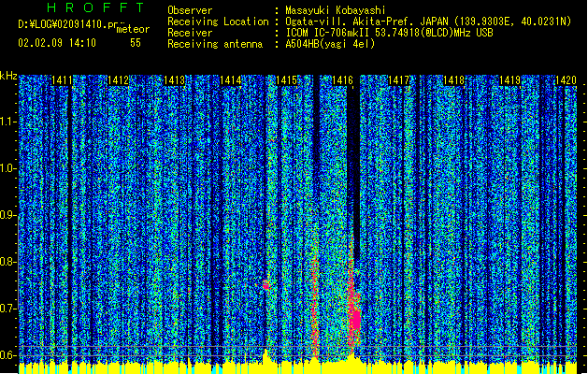Click the 1414 time marker
The height and width of the screenshot is (374, 588).
(x=230, y=79)
